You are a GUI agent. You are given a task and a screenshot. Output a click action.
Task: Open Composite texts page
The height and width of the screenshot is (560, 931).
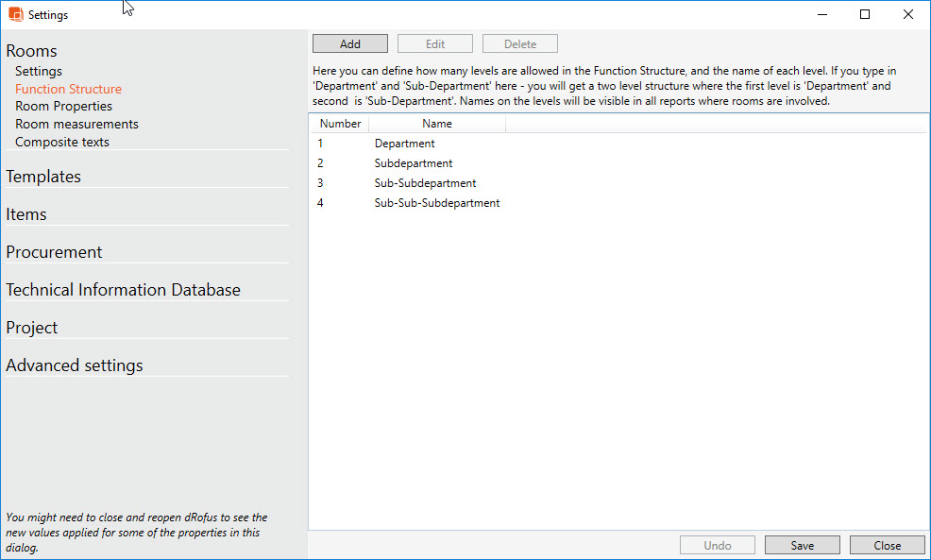pyautogui.click(x=62, y=143)
